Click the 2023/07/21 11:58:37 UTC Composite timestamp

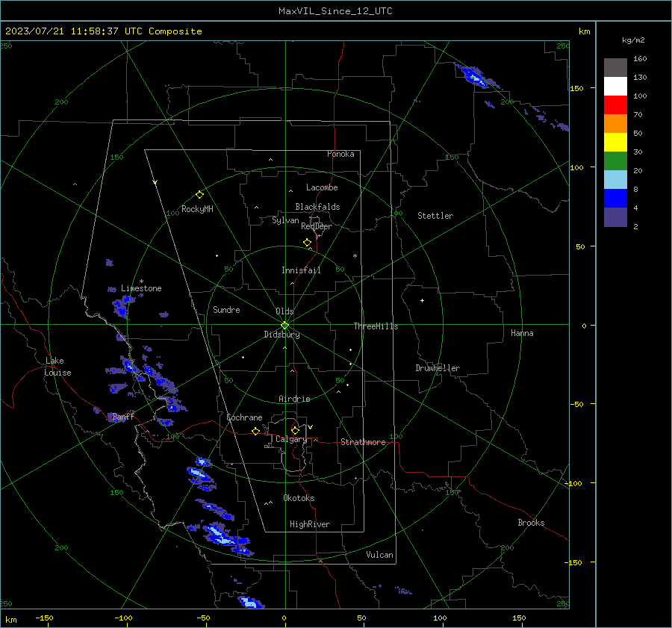click(103, 31)
